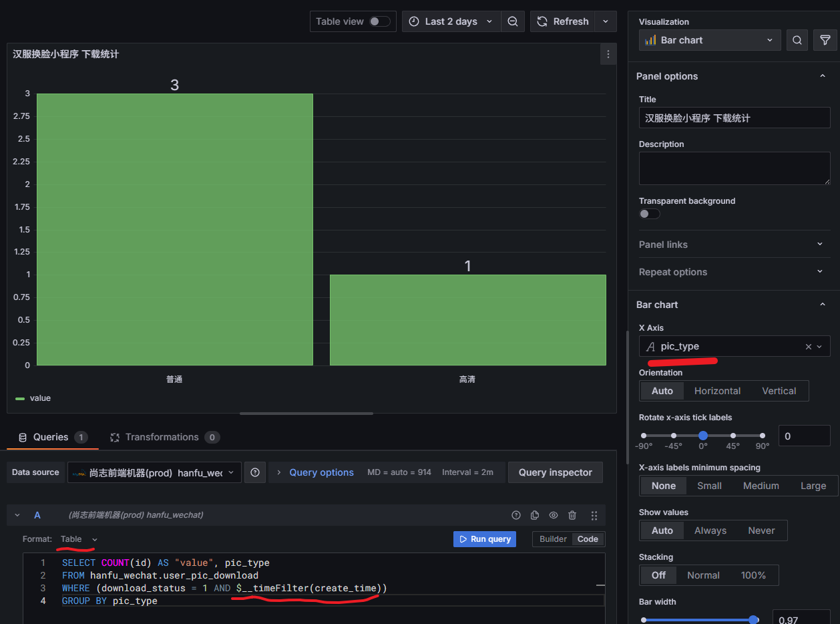Collapse the Bar chart section

pos(823,305)
